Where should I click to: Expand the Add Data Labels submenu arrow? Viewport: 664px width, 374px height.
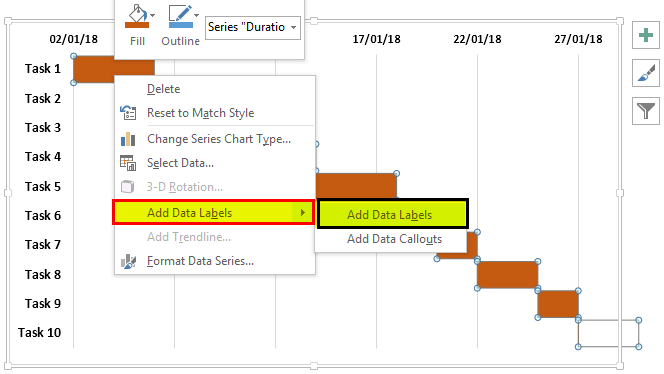[x=303, y=213]
